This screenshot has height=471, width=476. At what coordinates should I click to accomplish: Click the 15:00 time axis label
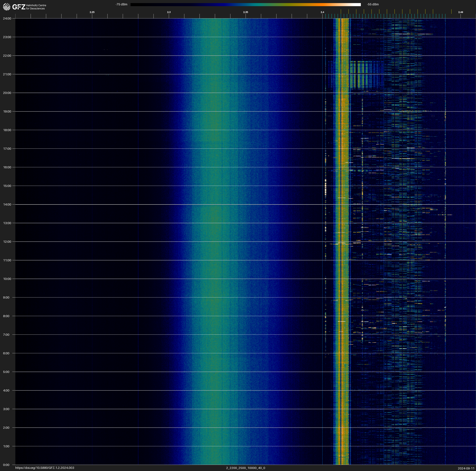pos(7,186)
